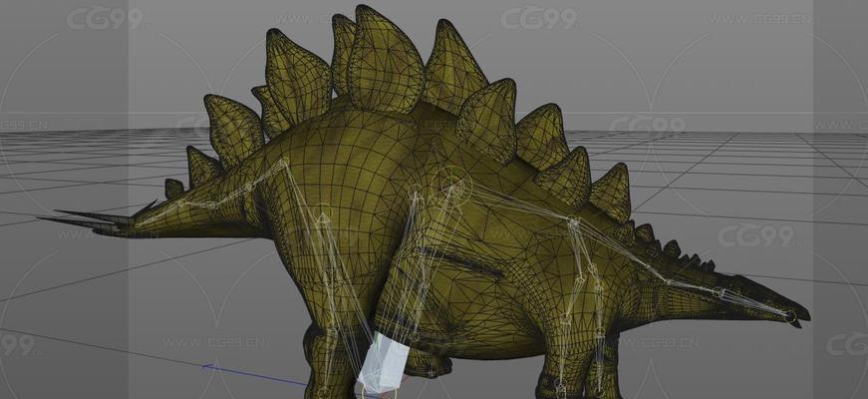Select the head-tip joint circle at snout
The height and width of the screenshot is (399, 868).
click(x=791, y=316)
